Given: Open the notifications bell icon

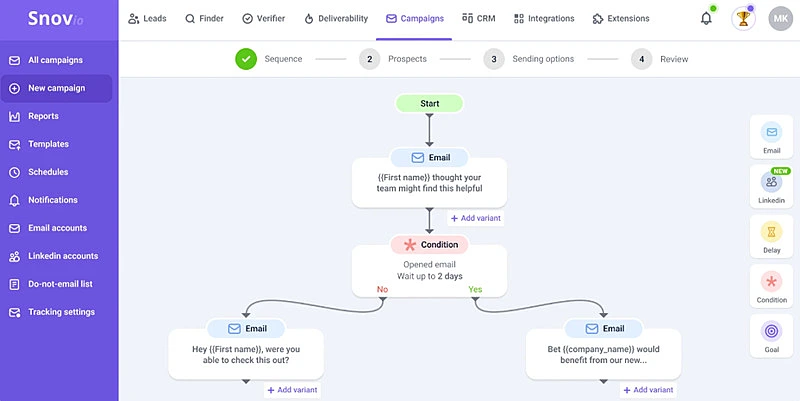Looking at the screenshot, I should pyautogui.click(x=706, y=18).
